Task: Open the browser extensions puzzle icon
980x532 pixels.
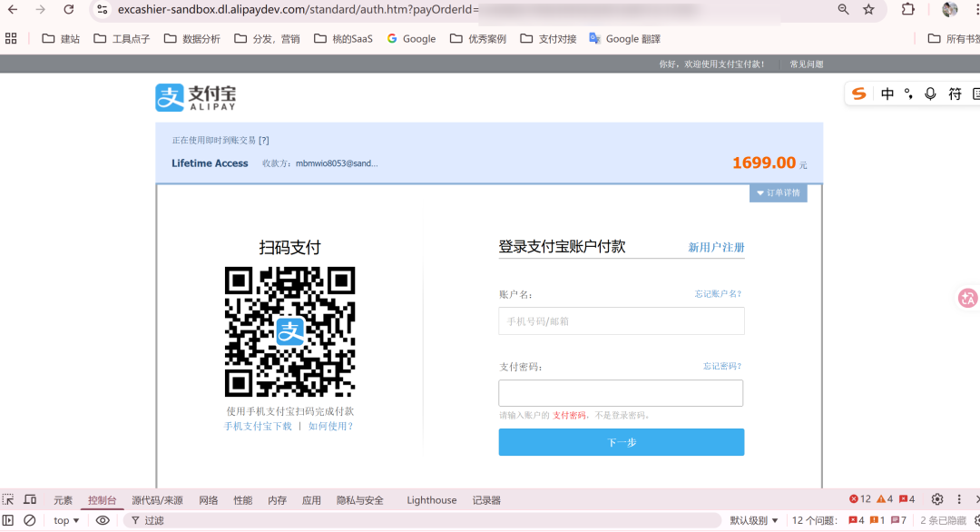Action: pos(906,10)
